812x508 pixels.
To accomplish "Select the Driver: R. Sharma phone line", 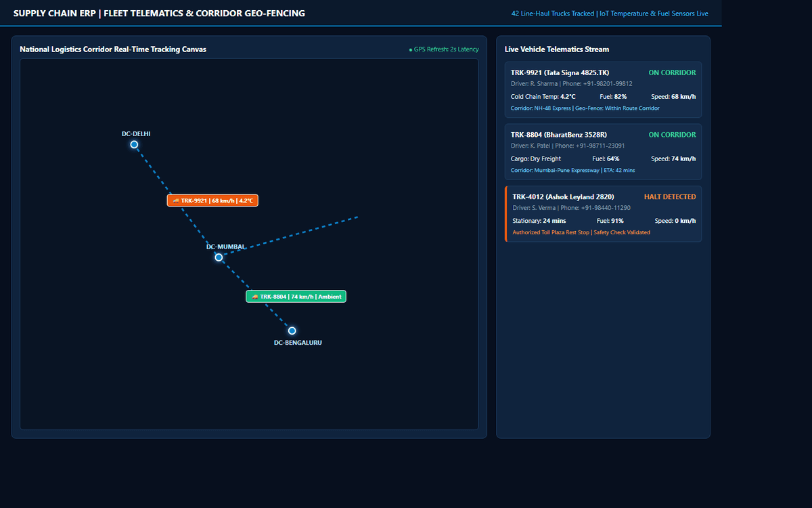I will tap(572, 84).
